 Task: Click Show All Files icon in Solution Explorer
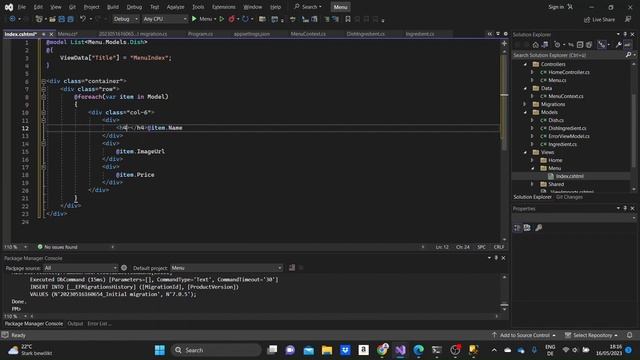(x=589, y=45)
